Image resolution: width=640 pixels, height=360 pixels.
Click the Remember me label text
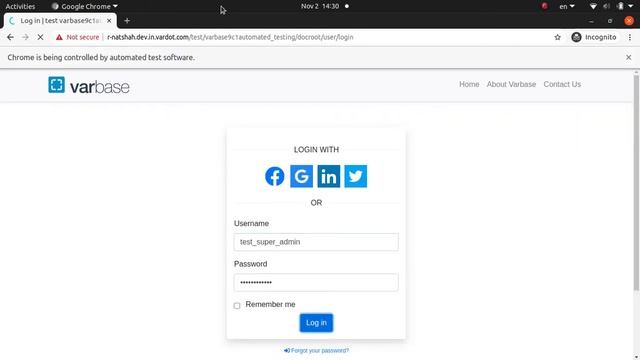click(x=270, y=304)
